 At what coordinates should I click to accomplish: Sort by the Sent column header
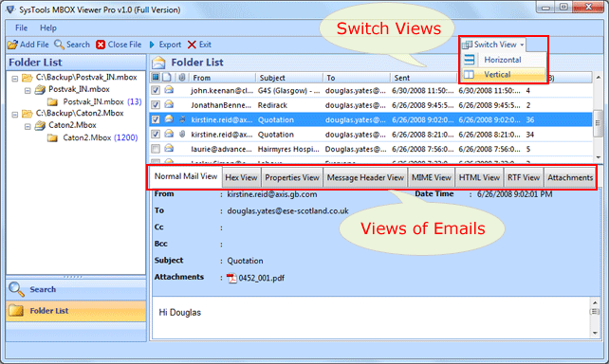(x=423, y=78)
